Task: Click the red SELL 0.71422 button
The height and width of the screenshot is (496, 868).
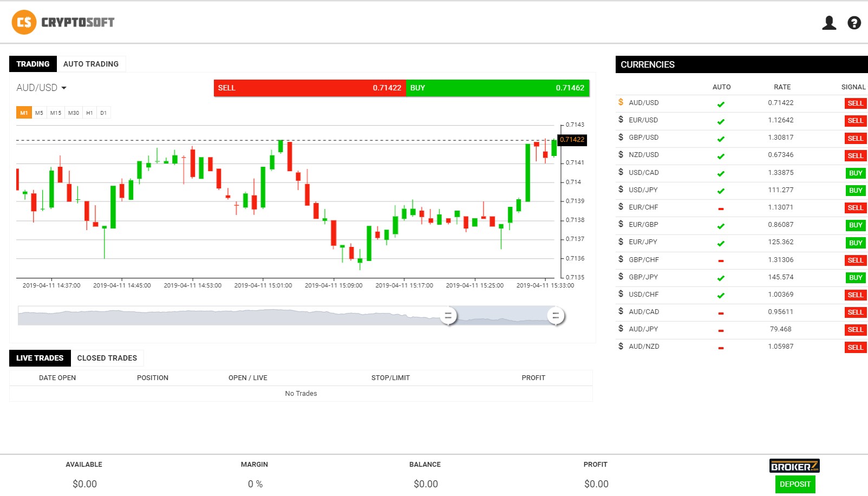Action: pos(310,88)
